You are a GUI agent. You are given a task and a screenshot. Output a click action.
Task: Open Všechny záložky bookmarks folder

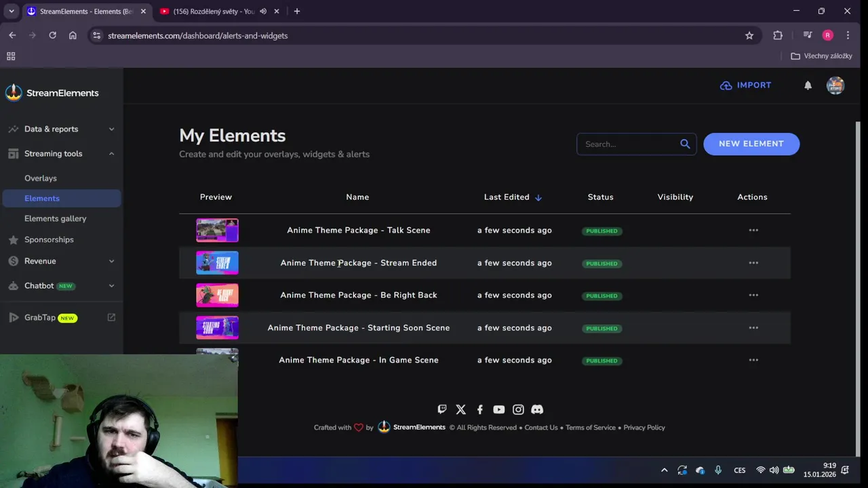[x=821, y=56]
